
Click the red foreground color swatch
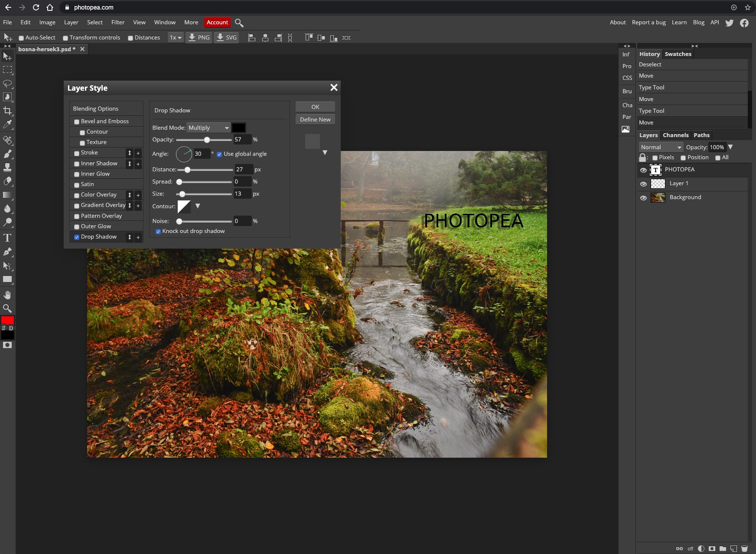[x=7, y=320]
